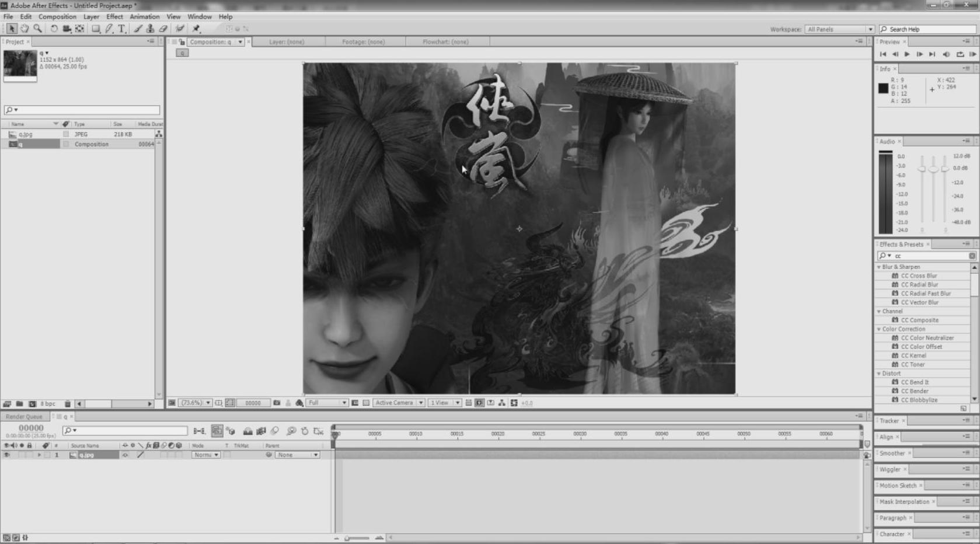Jump to first frame in Preview panel
The image size is (980, 544).
point(883,54)
